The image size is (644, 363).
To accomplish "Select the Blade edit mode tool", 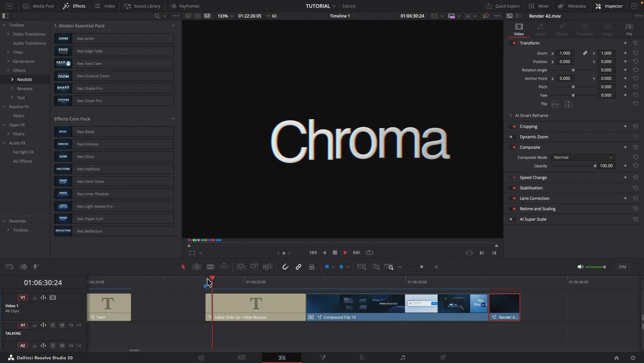I will coord(210,267).
